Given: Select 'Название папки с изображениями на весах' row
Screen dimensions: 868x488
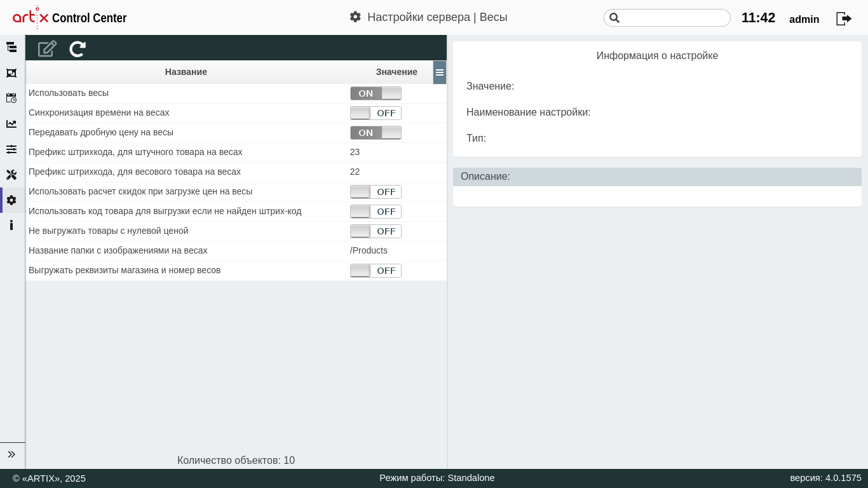Looking at the screenshot, I should pyautogui.click(x=118, y=251).
